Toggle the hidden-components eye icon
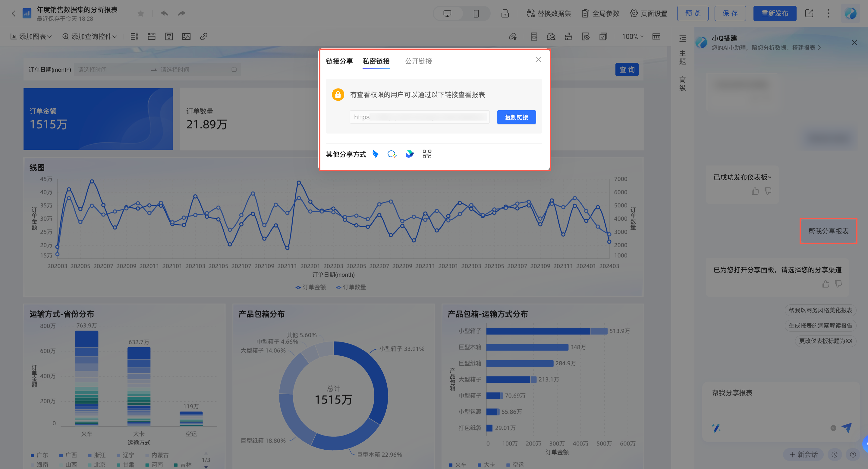The width and height of the screenshot is (868, 469). point(586,36)
